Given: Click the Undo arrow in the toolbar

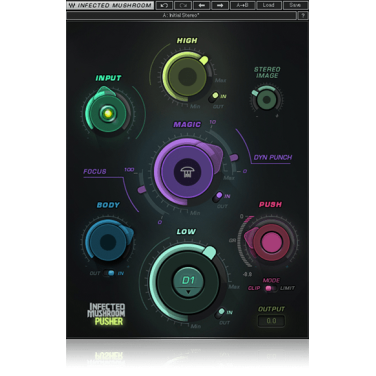Looking at the screenshot, I should click(x=164, y=5).
